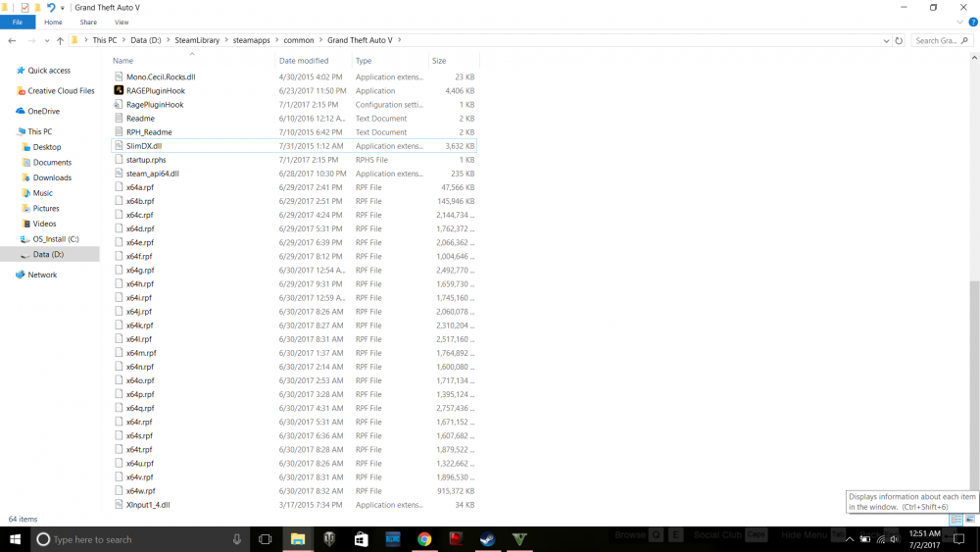Viewport: 980px width, 552px height.
Task: Expand chevron after This PC in path
Action: coord(123,40)
